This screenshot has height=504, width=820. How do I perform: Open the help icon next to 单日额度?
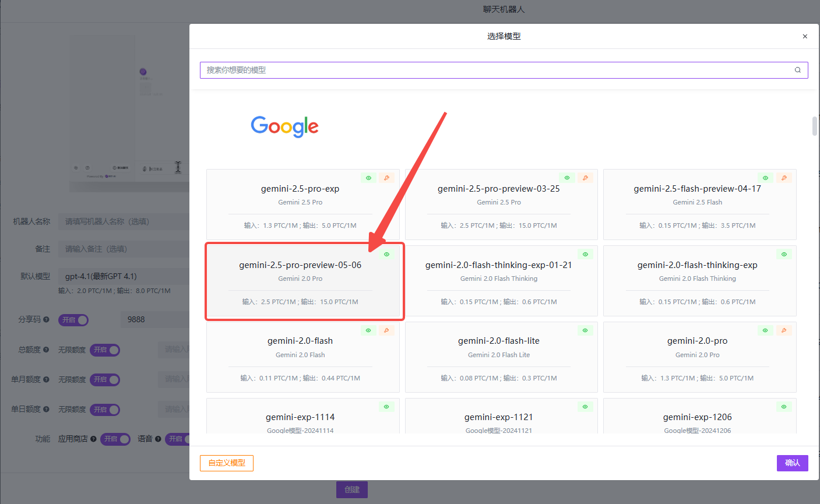pyautogui.click(x=46, y=409)
